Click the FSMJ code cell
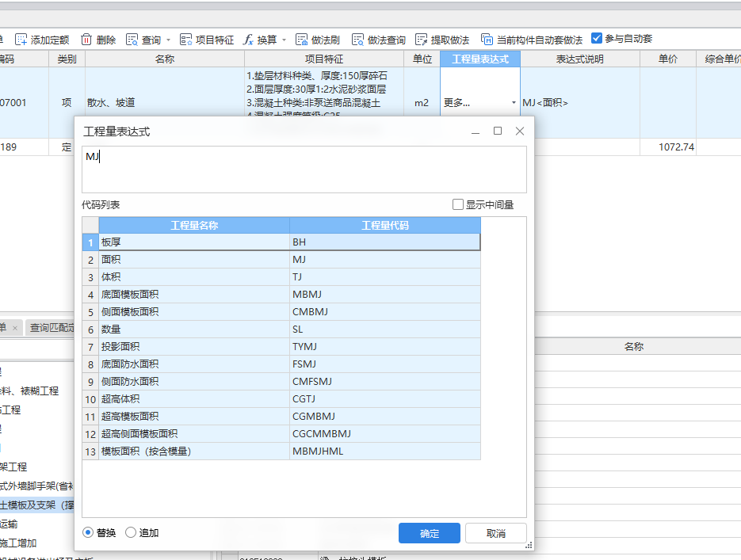741x560 pixels. (x=385, y=364)
